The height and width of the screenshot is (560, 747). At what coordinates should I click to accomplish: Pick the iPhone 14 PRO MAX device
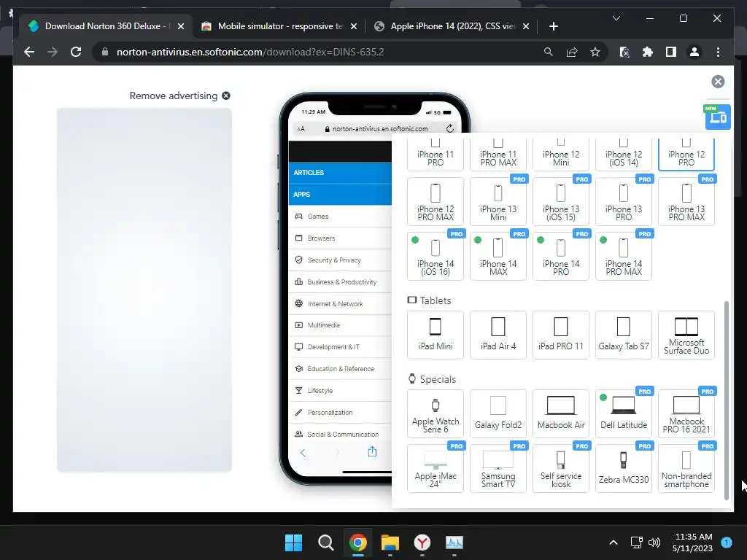[x=623, y=256]
